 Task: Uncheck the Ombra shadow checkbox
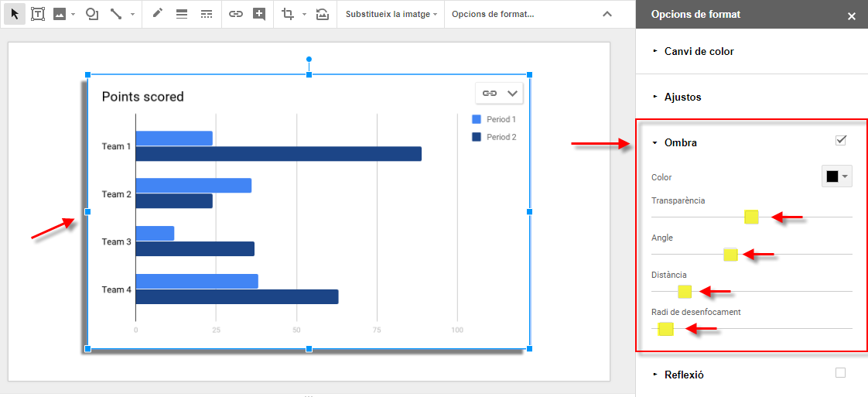click(x=841, y=140)
